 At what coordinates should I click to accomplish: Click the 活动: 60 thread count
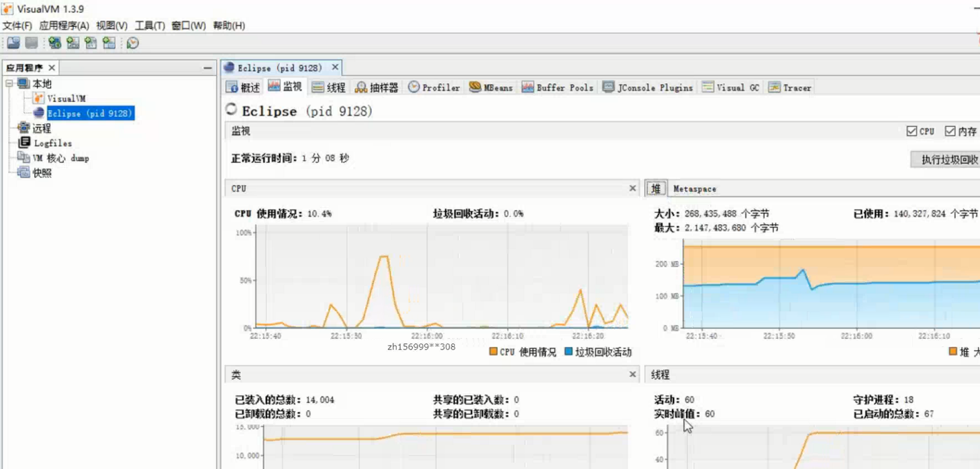point(674,399)
